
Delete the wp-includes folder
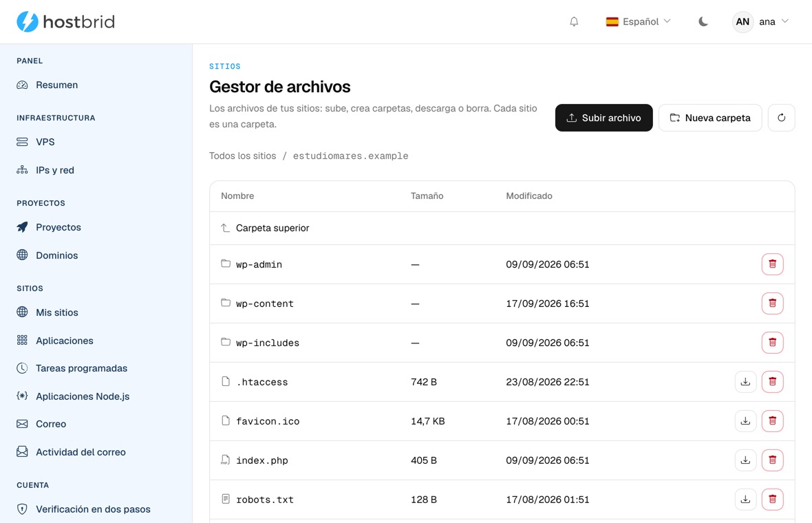(772, 343)
